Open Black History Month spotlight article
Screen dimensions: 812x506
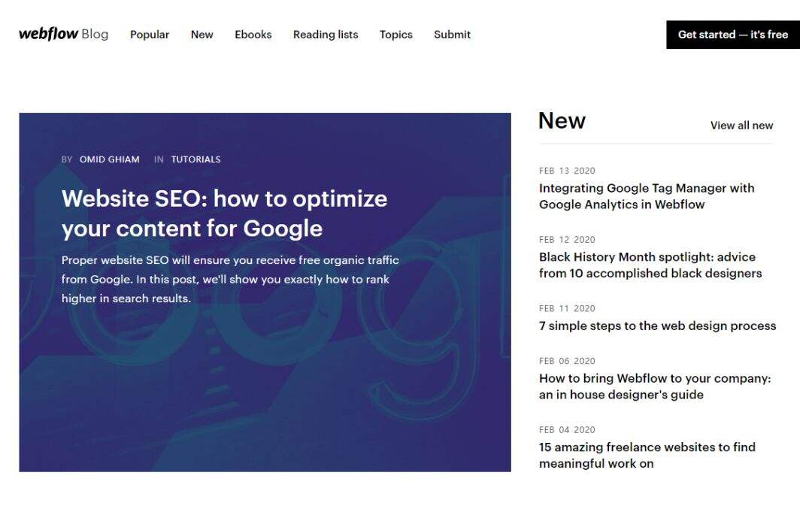pos(650,265)
